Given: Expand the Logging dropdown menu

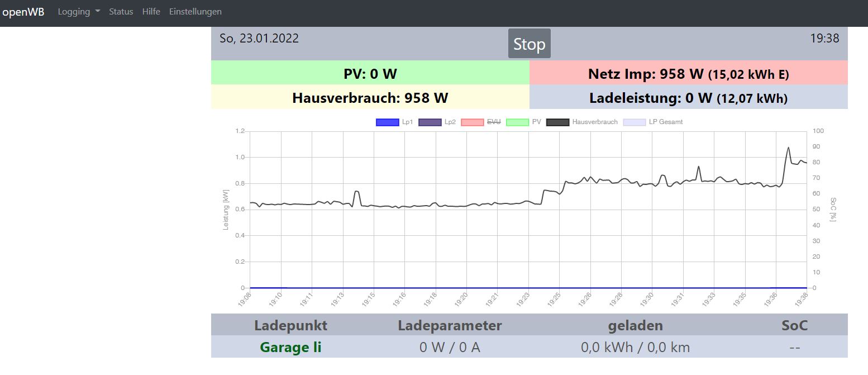Looking at the screenshot, I should click(79, 12).
